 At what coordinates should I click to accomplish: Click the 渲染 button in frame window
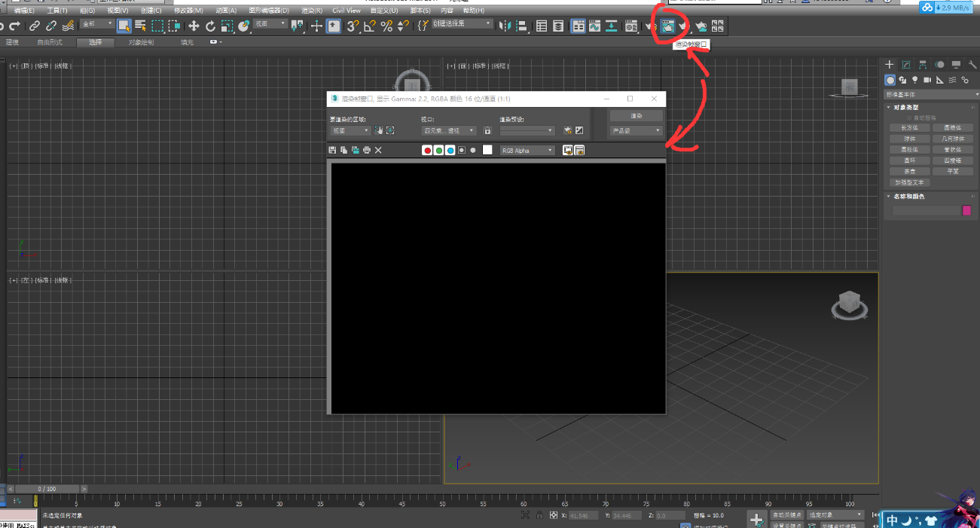pos(636,116)
